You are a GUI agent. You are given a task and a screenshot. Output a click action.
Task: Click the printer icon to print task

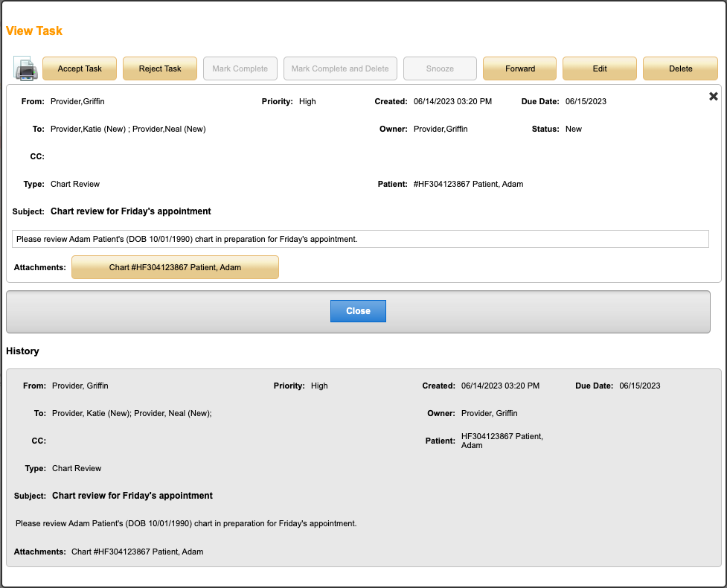coord(26,69)
